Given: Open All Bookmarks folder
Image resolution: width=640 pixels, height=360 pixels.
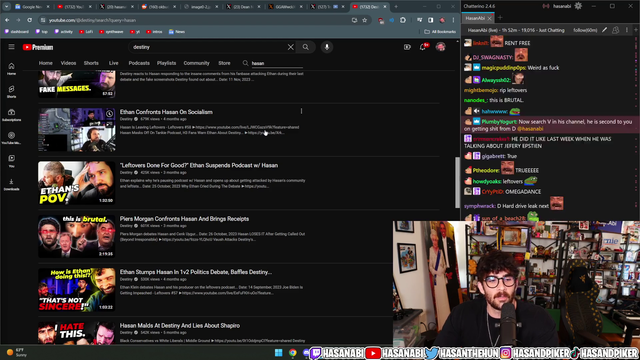Looking at the screenshot, I should click(440, 31).
